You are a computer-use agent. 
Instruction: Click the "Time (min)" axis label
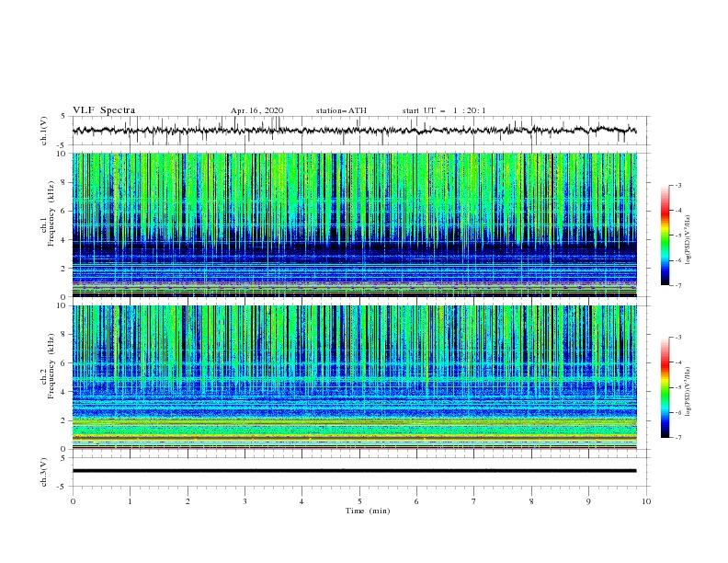[368, 511]
